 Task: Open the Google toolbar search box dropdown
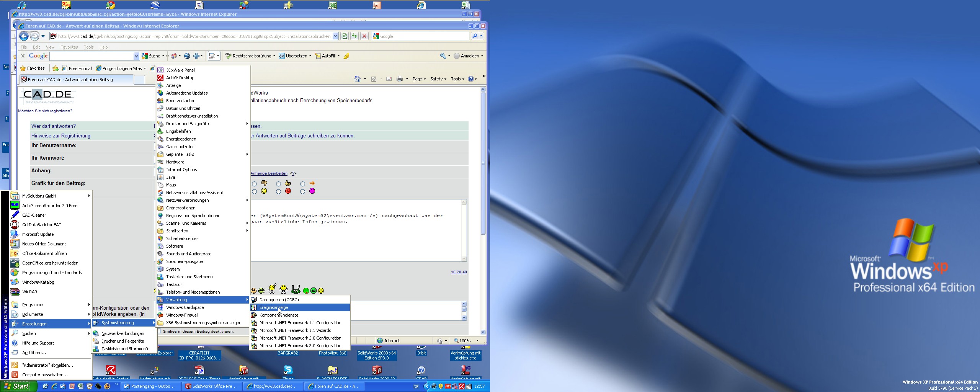click(x=136, y=56)
